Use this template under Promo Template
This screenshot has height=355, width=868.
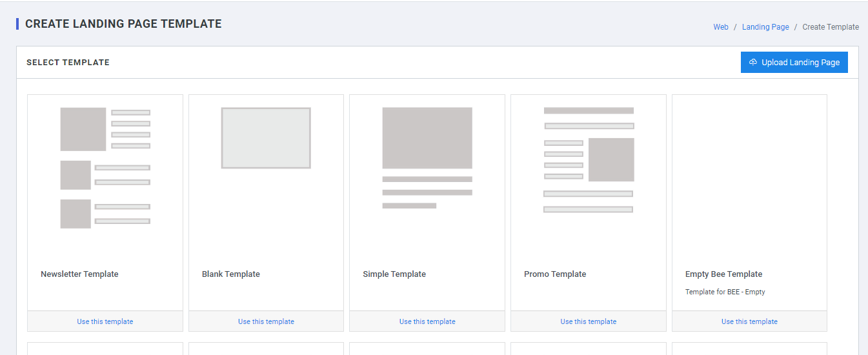coord(588,321)
